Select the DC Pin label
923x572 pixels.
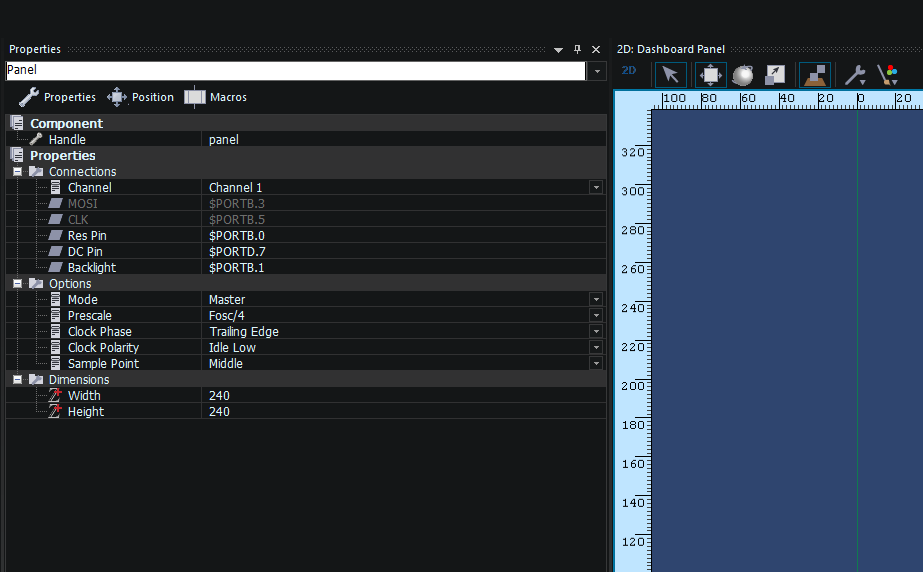tap(85, 252)
